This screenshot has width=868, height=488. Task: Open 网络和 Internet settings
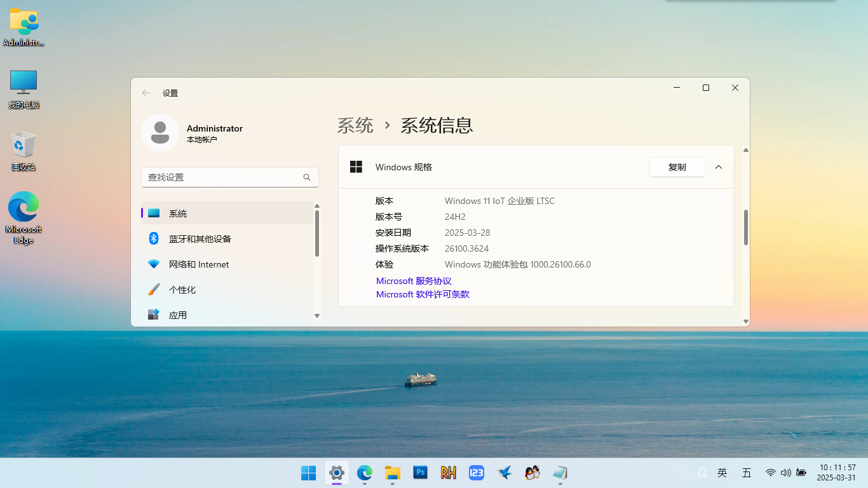(227, 264)
